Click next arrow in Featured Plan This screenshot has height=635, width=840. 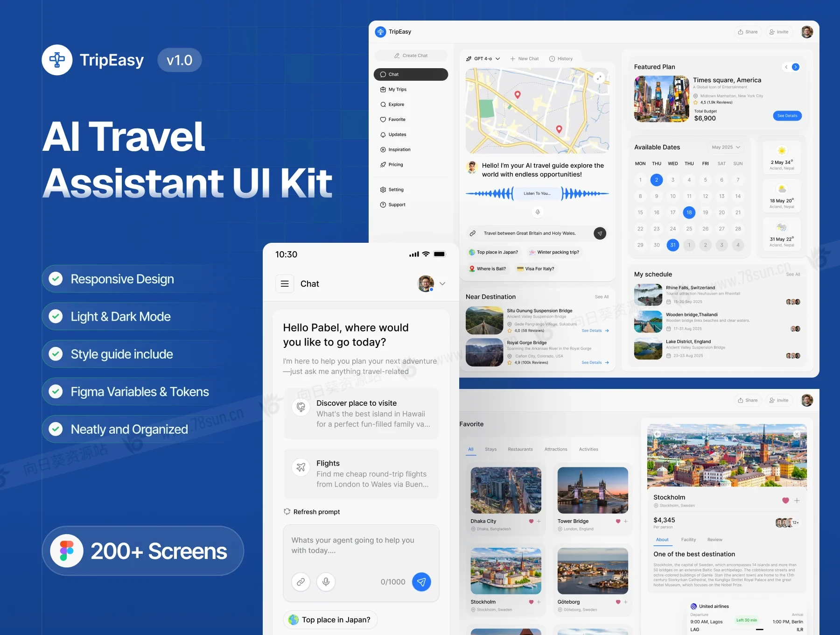796,67
